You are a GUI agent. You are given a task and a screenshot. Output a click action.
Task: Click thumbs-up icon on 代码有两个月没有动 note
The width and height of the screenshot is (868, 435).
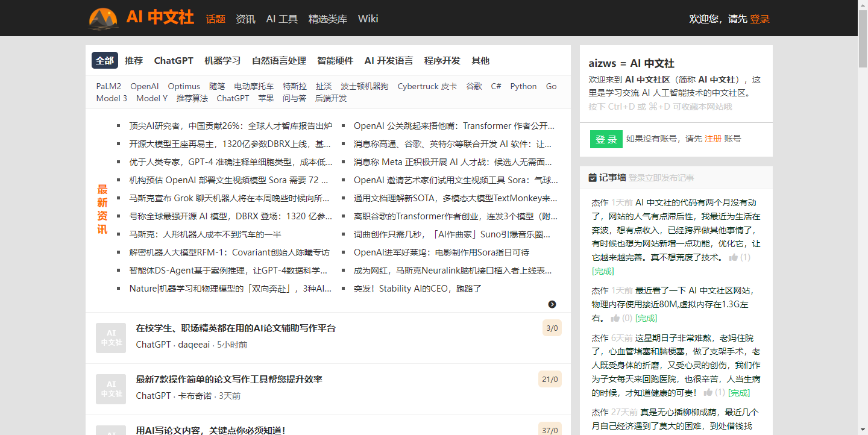[734, 257]
